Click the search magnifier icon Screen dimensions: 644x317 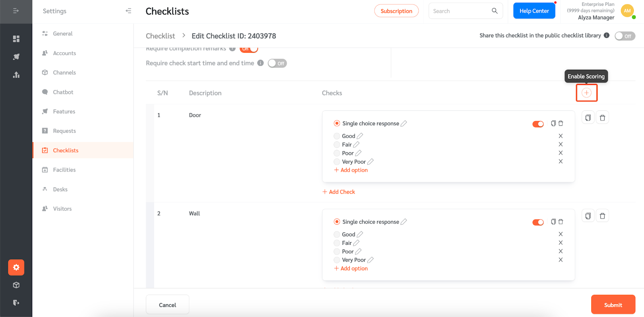click(495, 11)
